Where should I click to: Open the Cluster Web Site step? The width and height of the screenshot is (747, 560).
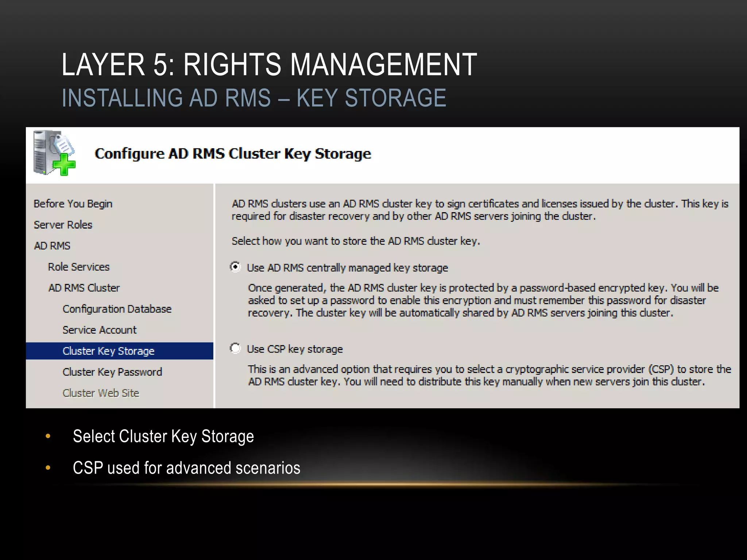click(x=101, y=393)
